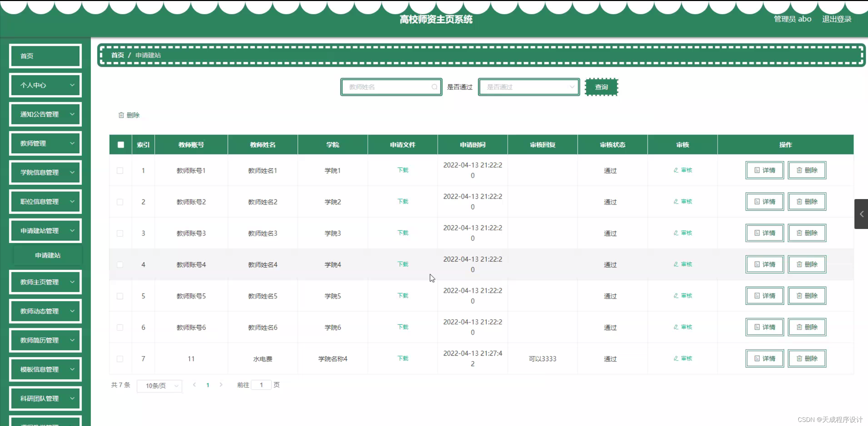868x426 pixels.
Task: Select the 申请建站 submenu item
Action: pyautogui.click(x=48, y=255)
